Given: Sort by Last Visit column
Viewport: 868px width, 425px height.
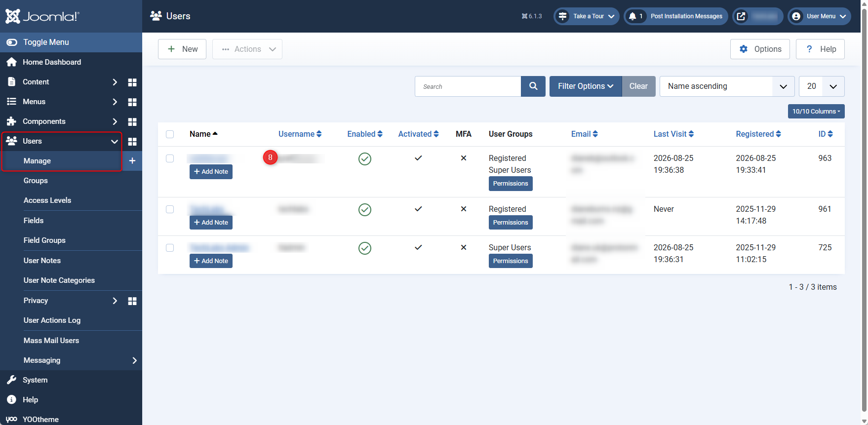Looking at the screenshot, I should [673, 134].
